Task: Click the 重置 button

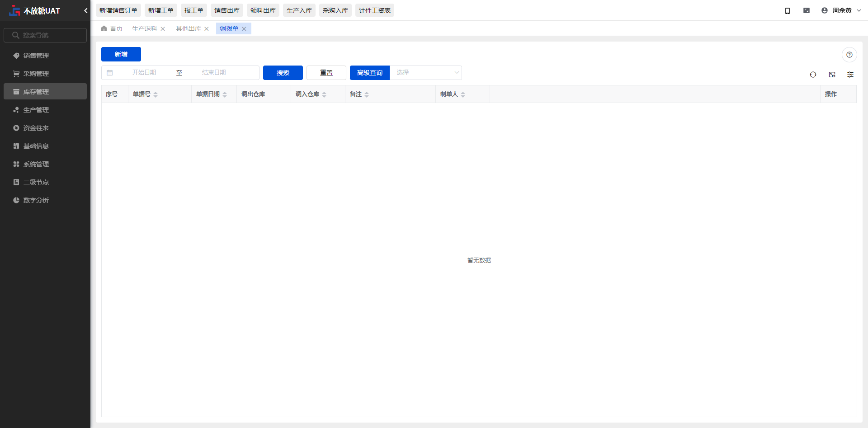Action: pos(326,73)
